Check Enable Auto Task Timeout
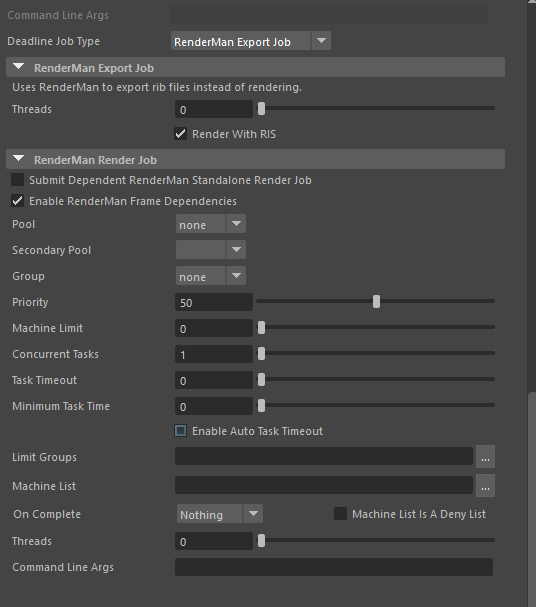This screenshot has width=536, height=607. pos(180,431)
